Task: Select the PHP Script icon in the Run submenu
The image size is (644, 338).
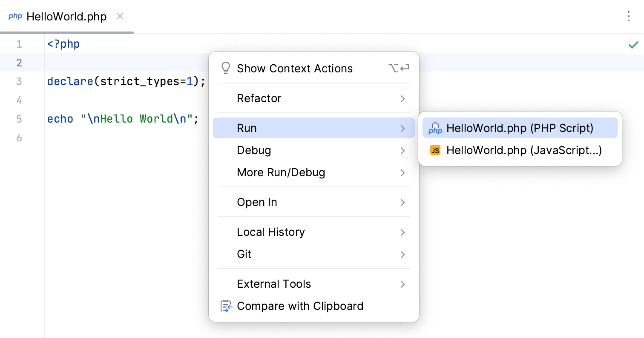Action: point(435,128)
